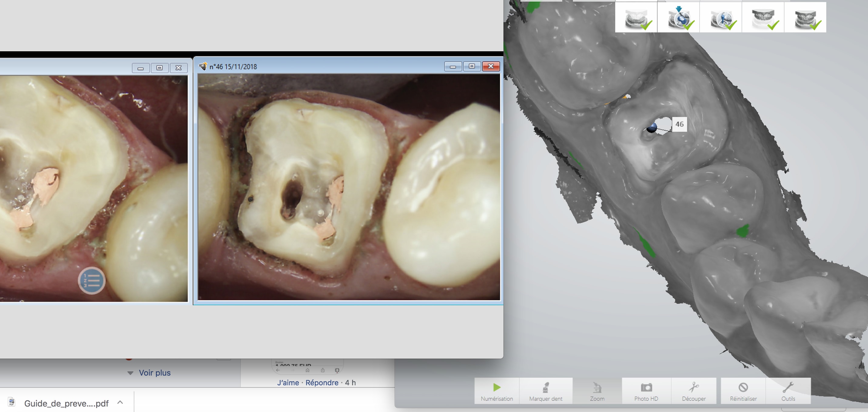Activate the Zoom microscope tool

coord(597,391)
